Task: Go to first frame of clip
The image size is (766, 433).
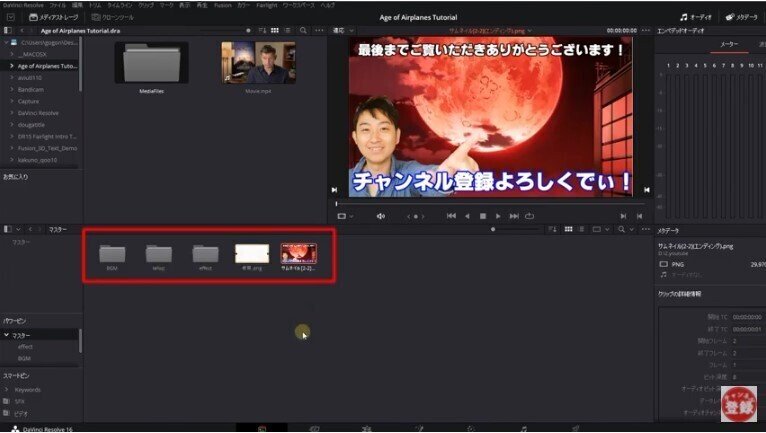Action: point(451,216)
